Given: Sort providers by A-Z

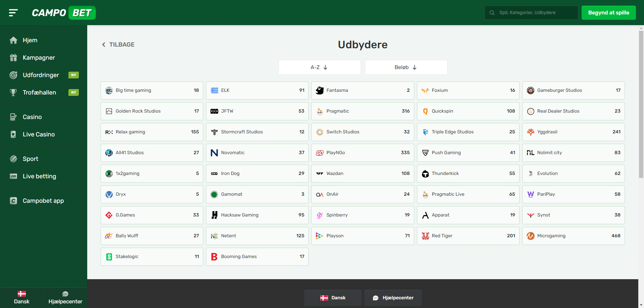Looking at the screenshot, I should point(319,67).
